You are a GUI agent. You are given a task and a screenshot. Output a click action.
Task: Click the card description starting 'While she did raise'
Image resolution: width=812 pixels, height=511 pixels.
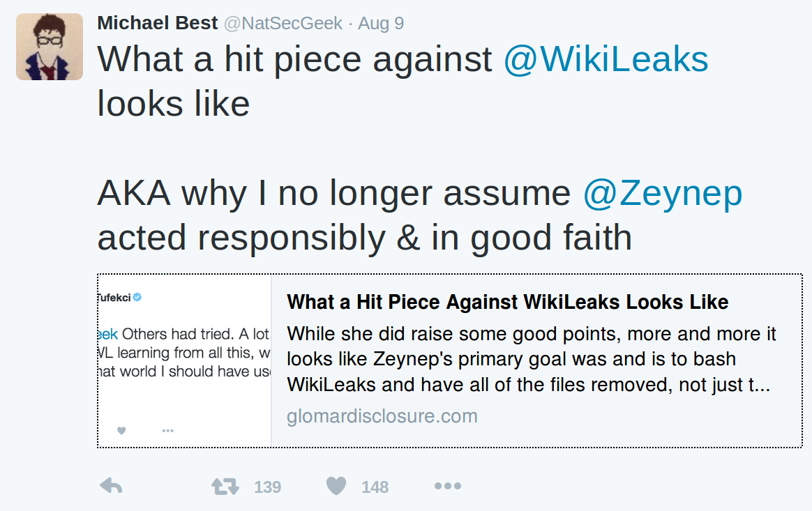point(532,359)
